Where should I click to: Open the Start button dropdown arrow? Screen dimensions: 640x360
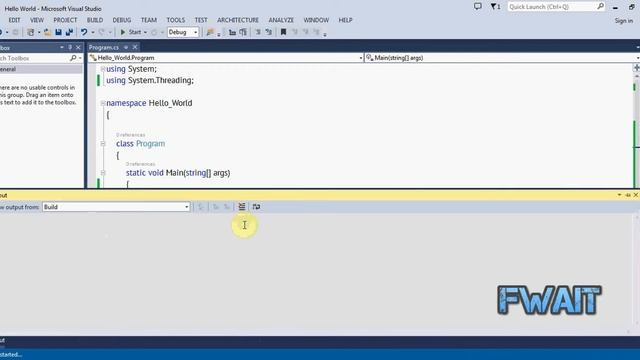145,32
